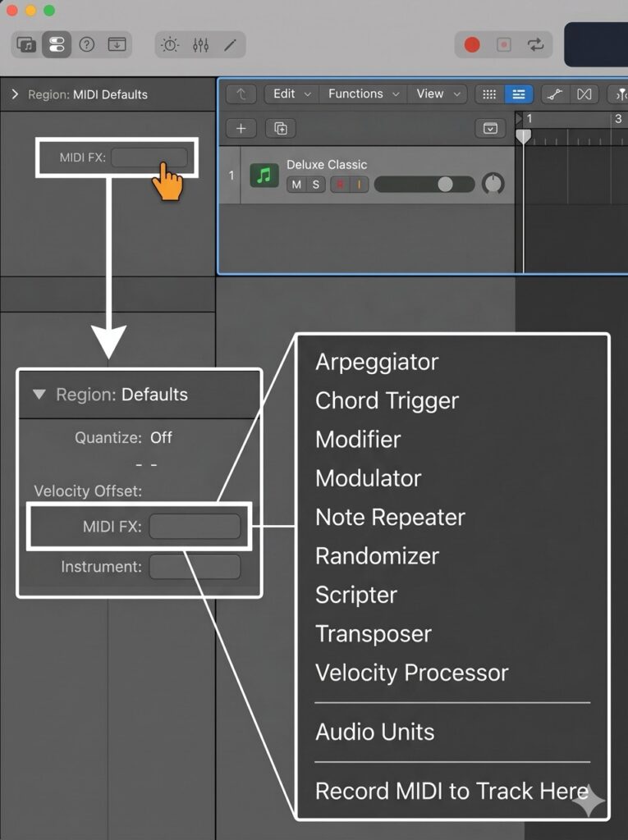Open the global tracks dropdown button
The height and width of the screenshot is (840, 628).
[x=490, y=129]
